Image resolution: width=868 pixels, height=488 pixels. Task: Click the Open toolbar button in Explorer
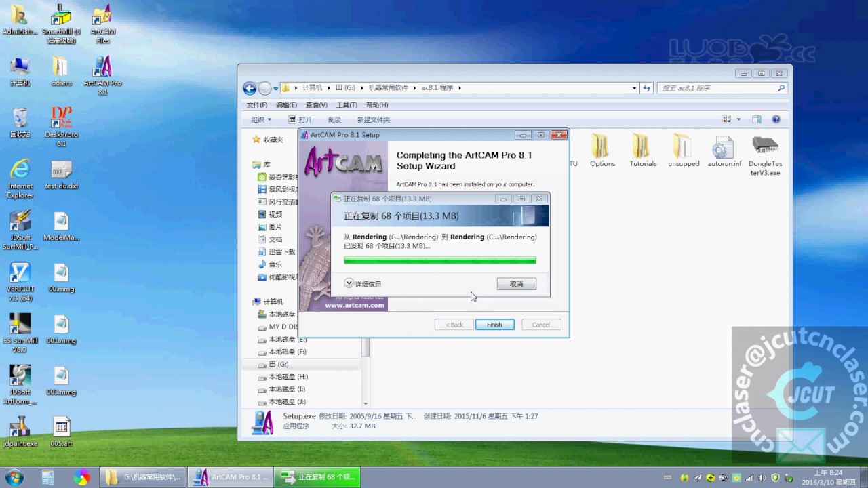coord(300,119)
